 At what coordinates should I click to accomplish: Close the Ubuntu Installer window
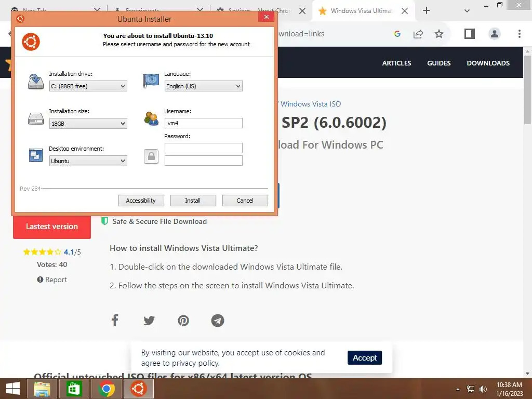(x=267, y=17)
